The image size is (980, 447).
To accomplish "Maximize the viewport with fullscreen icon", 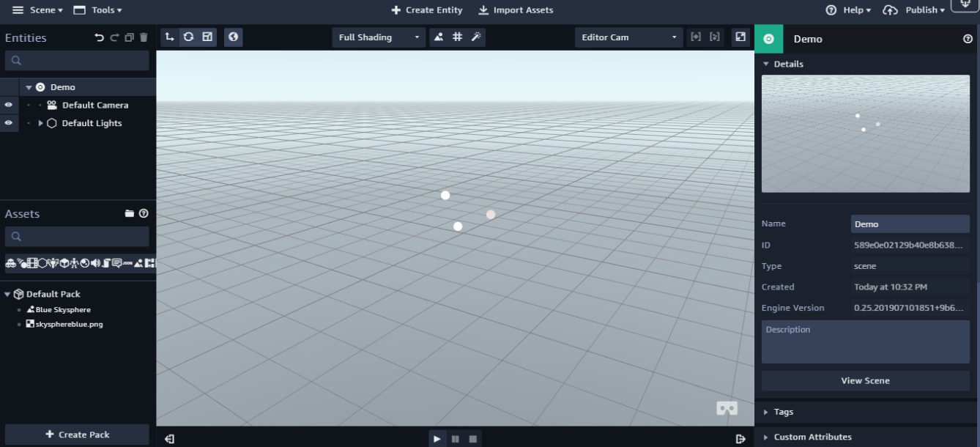I will tap(740, 37).
